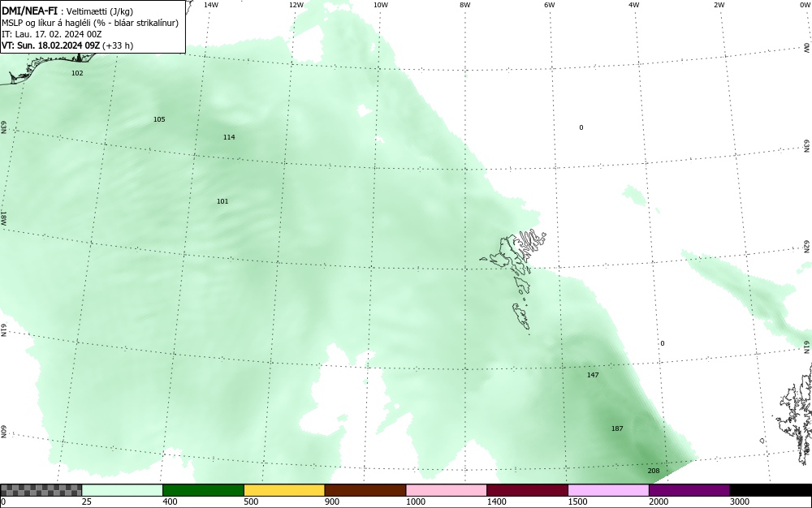Viewport: 812px width, 508px height.
Task: Click the 4W longitude label
Action: [x=634, y=5]
